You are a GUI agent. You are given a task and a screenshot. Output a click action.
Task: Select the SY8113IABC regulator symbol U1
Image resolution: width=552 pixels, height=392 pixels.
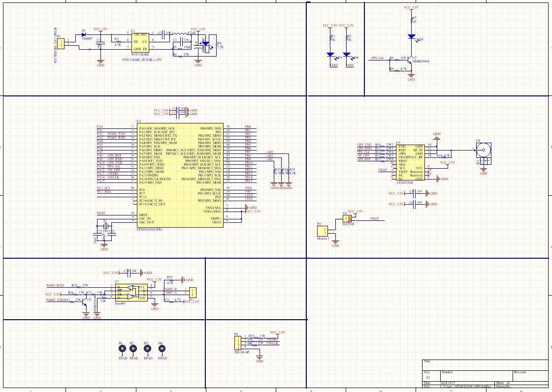140,43
